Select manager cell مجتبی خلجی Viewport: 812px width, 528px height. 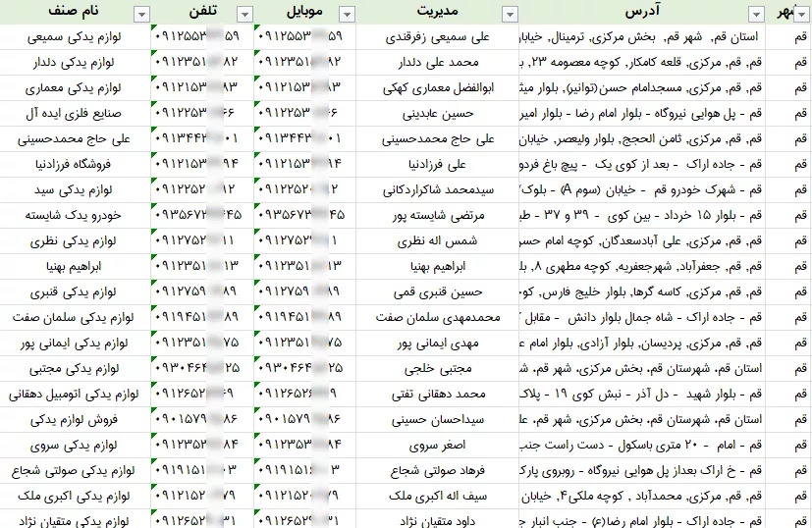[438, 368]
